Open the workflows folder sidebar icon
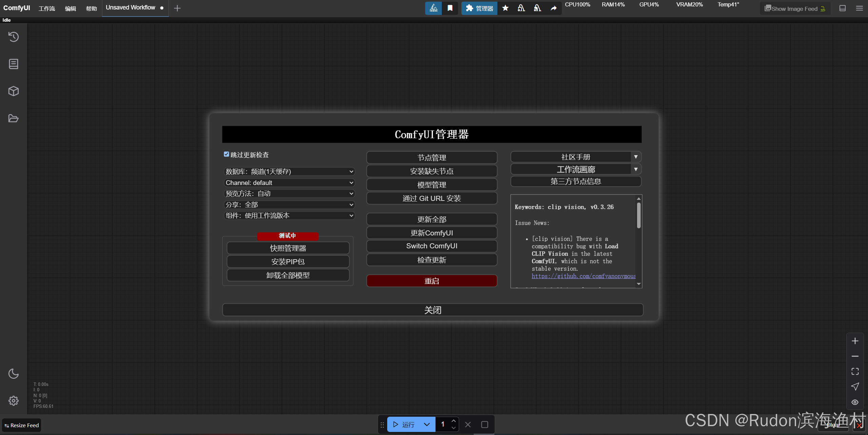868x435 pixels. pos(13,118)
